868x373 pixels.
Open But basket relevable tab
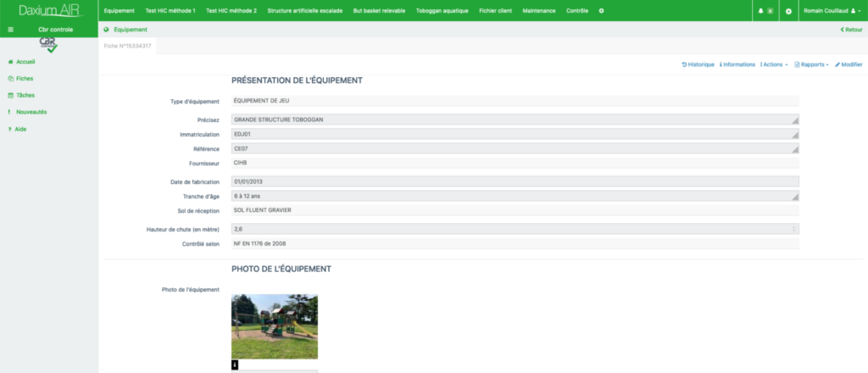pos(379,11)
